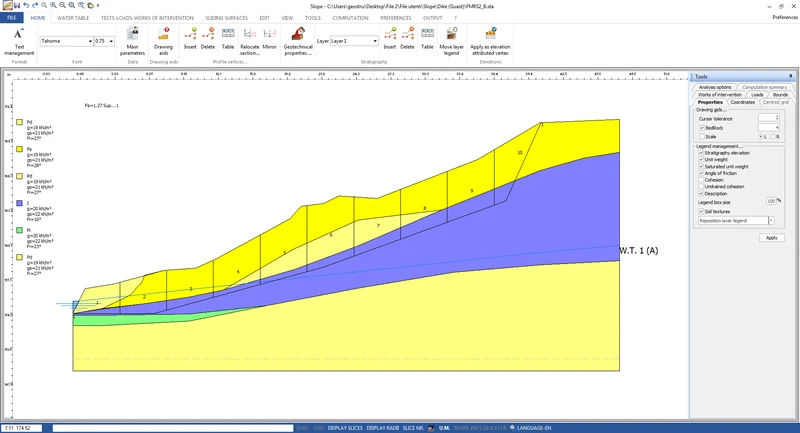800x433 pixels.
Task: Click the zoom out magnifier icon
Action: (62, 5)
